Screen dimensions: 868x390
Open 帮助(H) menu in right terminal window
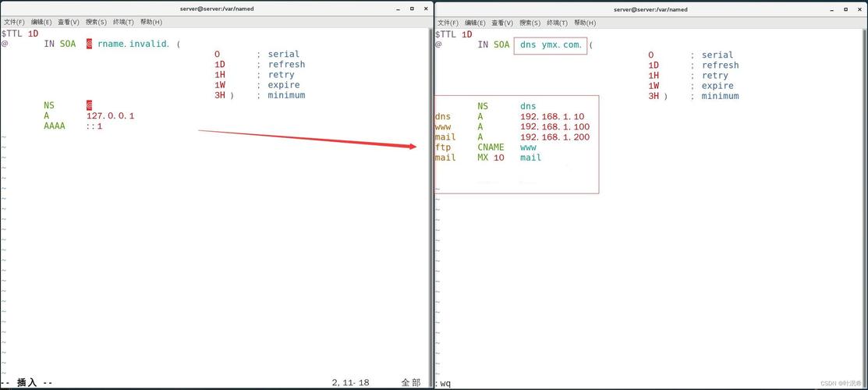point(585,23)
